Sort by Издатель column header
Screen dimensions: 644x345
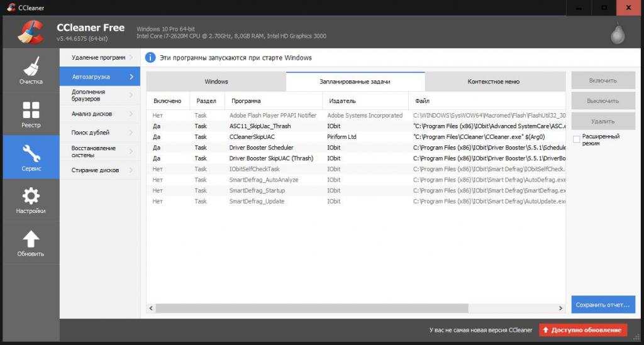[365, 101]
